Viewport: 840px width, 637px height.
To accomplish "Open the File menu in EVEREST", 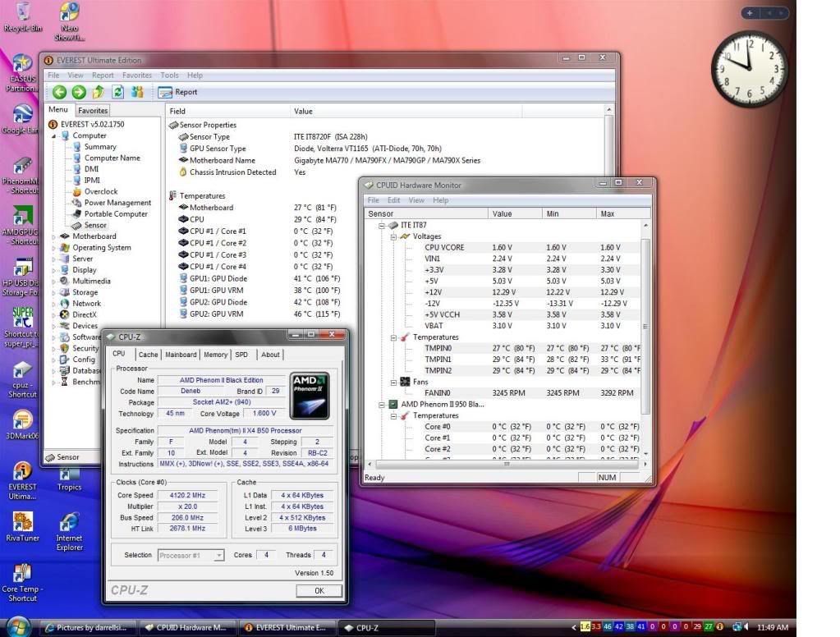I will click(53, 76).
